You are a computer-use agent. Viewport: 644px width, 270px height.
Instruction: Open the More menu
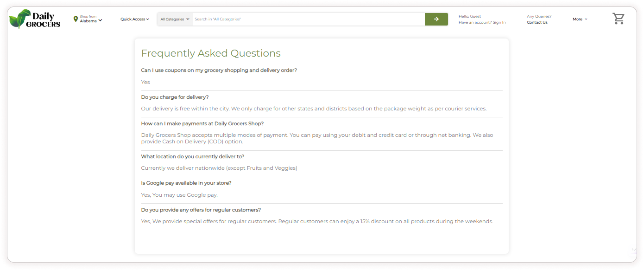click(x=580, y=19)
